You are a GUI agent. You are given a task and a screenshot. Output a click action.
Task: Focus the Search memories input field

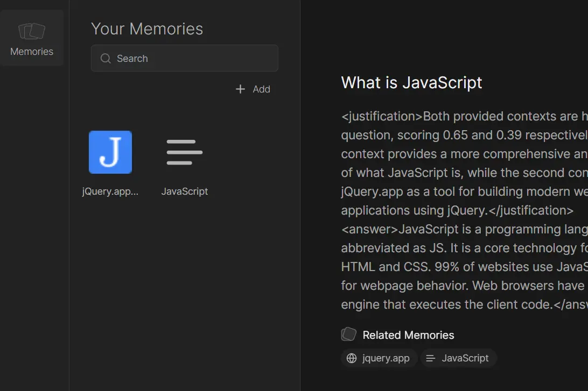185,58
